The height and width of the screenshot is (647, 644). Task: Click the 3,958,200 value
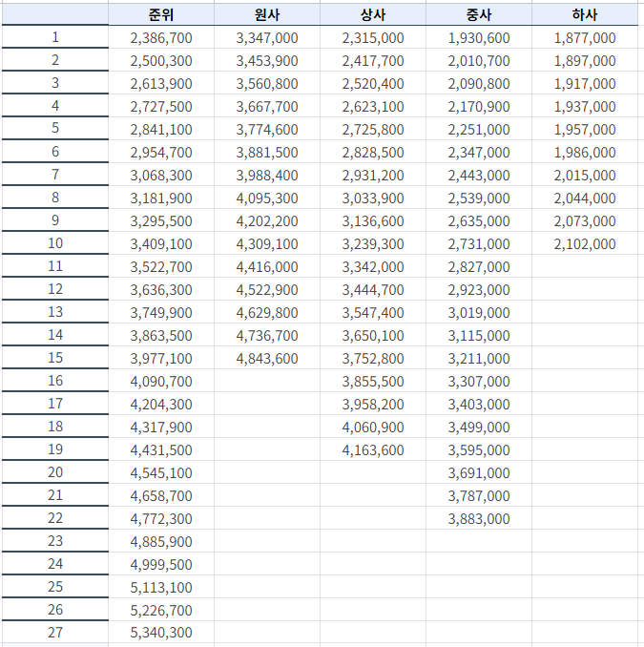[x=373, y=405]
